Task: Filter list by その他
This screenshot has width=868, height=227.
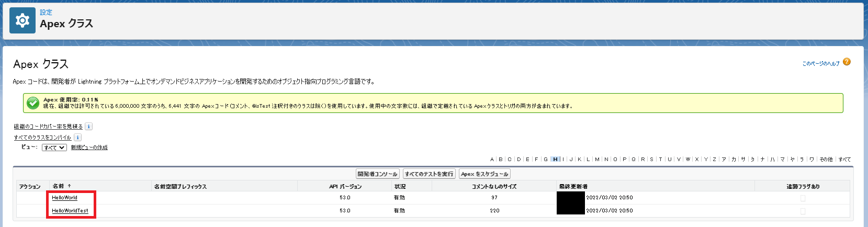Action: pos(826,160)
